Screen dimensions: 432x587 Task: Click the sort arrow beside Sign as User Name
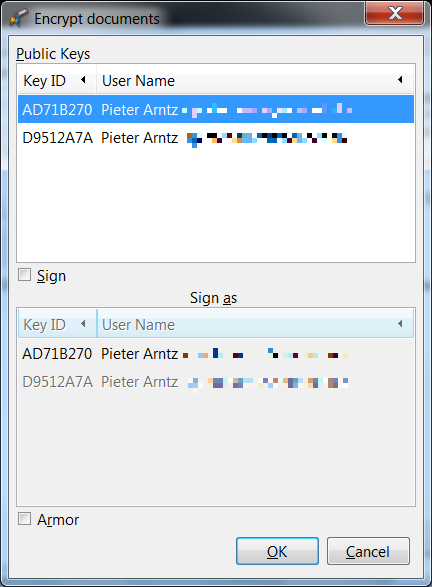coord(400,323)
